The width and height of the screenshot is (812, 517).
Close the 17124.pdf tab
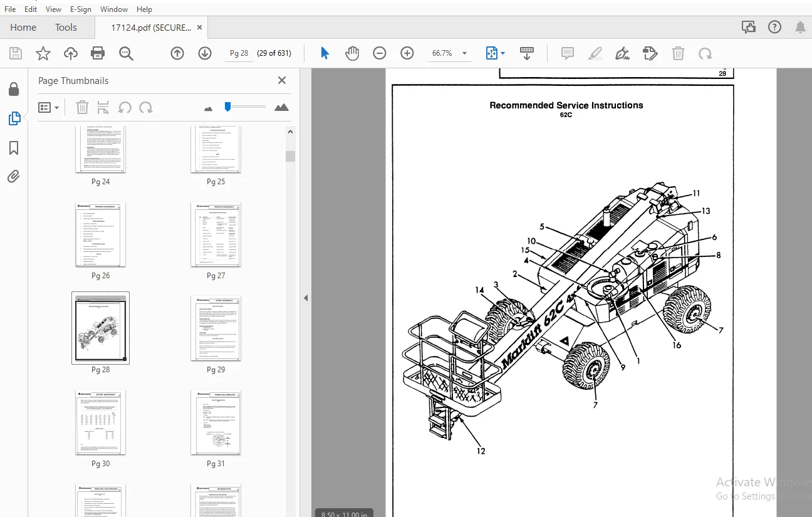tap(200, 27)
